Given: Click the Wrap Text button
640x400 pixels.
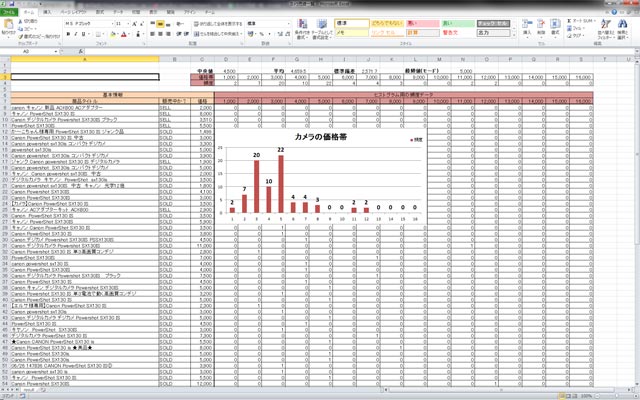Looking at the screenshot, I should coord(218,24).
